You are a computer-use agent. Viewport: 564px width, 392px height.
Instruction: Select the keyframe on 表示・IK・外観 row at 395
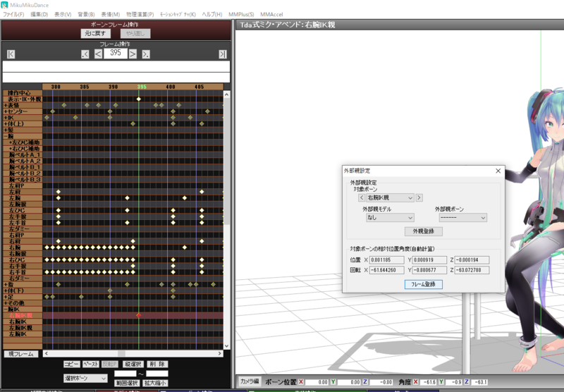[x=138, y=99]
